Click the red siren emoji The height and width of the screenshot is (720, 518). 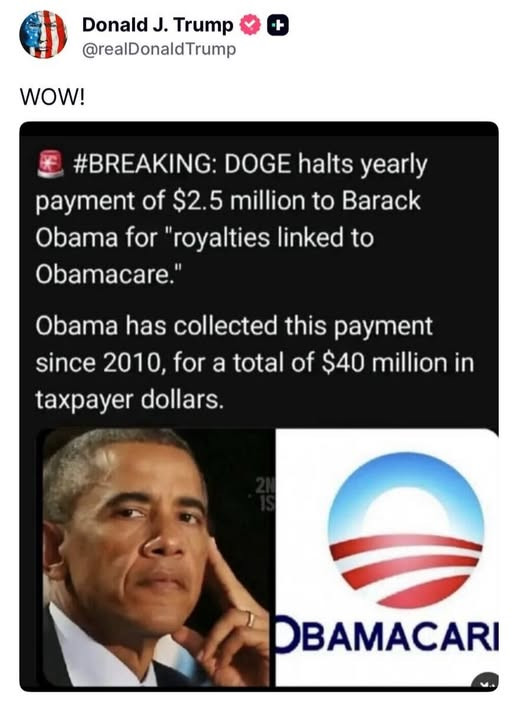pos(50,163)
